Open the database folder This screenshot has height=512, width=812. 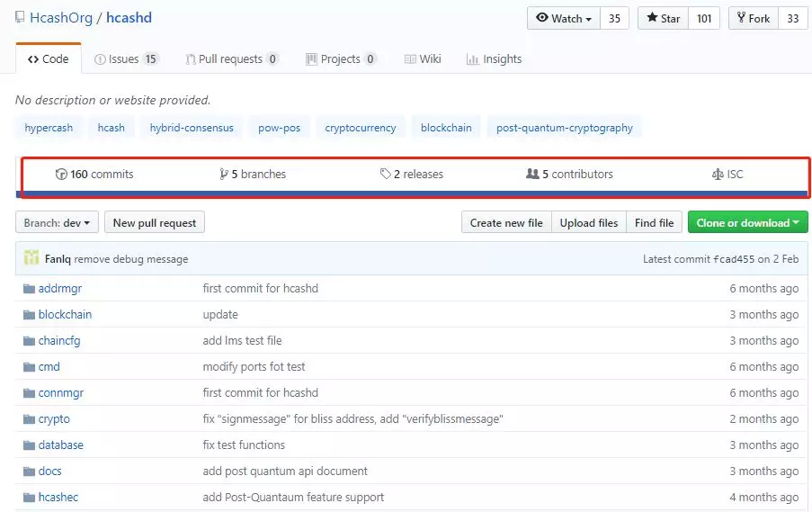coord(60,445)
